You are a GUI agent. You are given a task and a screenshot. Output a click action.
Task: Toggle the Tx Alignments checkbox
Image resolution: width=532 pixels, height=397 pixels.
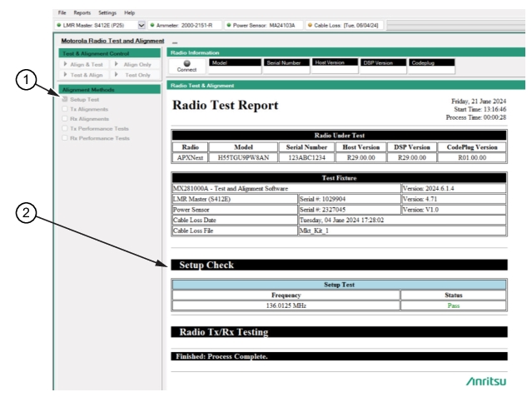[x=64, y=109]
